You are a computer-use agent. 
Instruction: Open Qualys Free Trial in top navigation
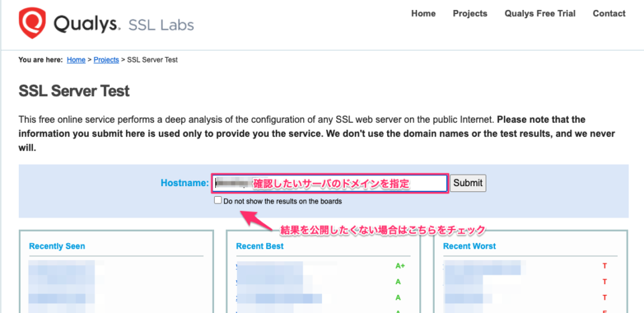coord(540,13)
